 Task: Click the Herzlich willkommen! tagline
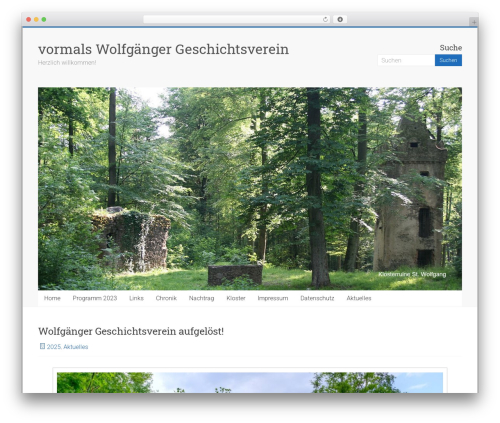[x=67, y=63]
